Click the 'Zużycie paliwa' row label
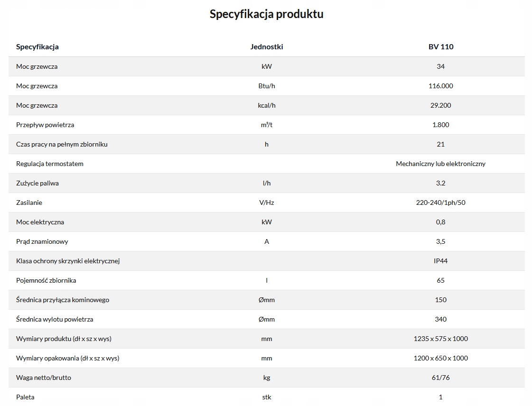This screenshot has width=532, height=406. pyautogui.click(x=37, y=183)
